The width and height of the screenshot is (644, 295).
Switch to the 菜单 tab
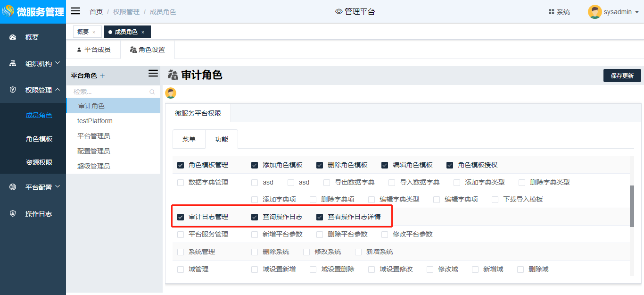point(189,139)
